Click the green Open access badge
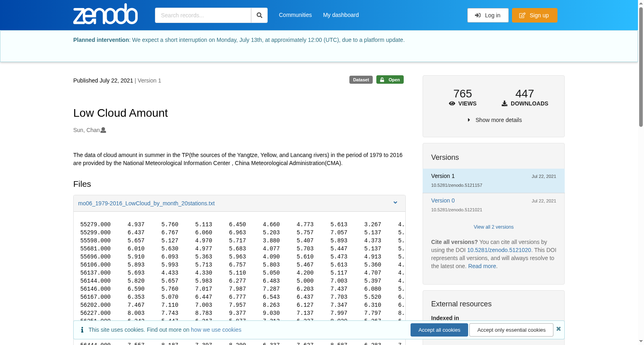 coord(390,80)
